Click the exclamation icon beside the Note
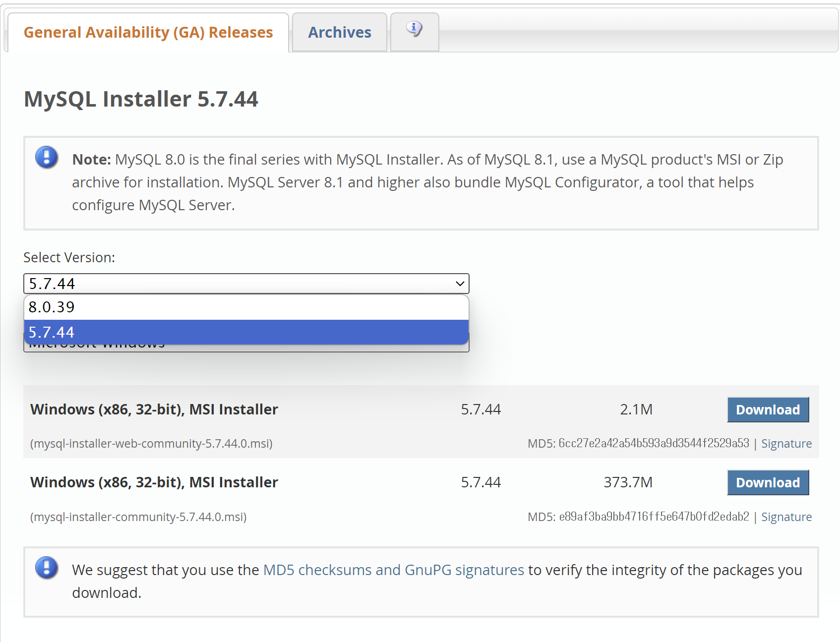 [47, 158]
